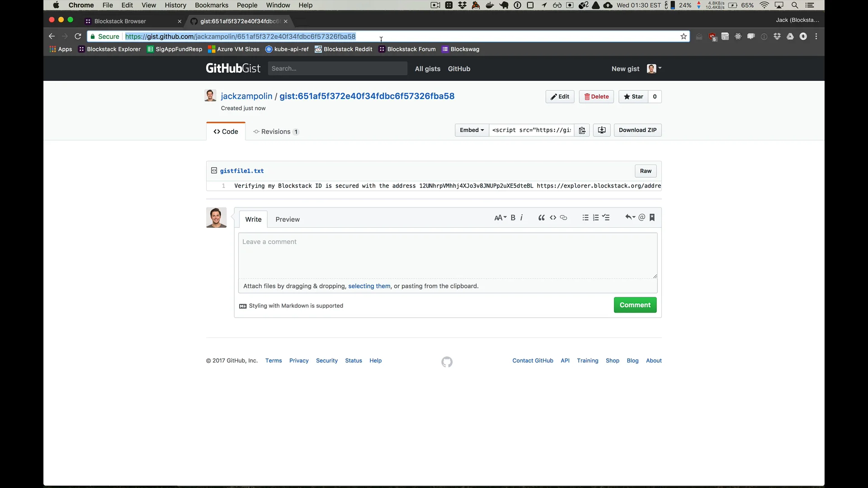Open the Embed format dropdown
Image resolution: width=868 pixels, height=488 pixels.
[x=472, y=130]
